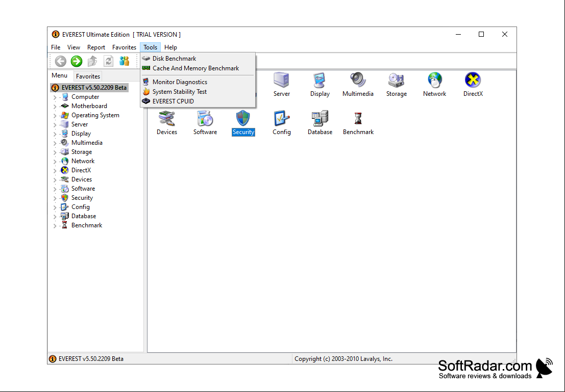Close the open Tools menu
The height and width of the screenshot is (392, 565).
click(150, 47)
